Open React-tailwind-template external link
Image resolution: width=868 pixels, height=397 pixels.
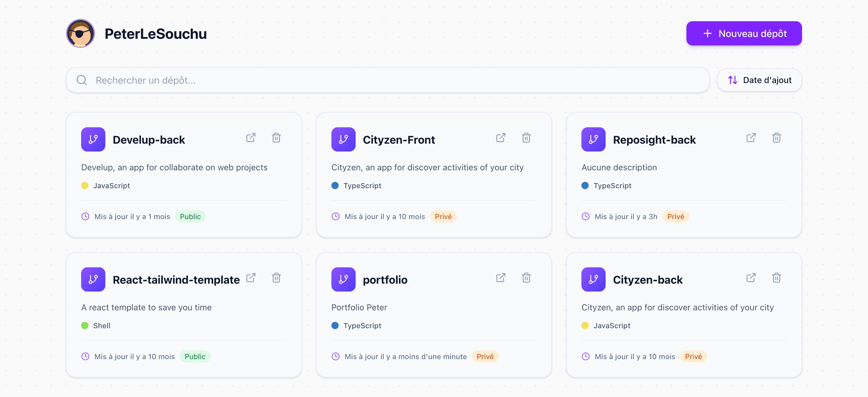[251, 278]
